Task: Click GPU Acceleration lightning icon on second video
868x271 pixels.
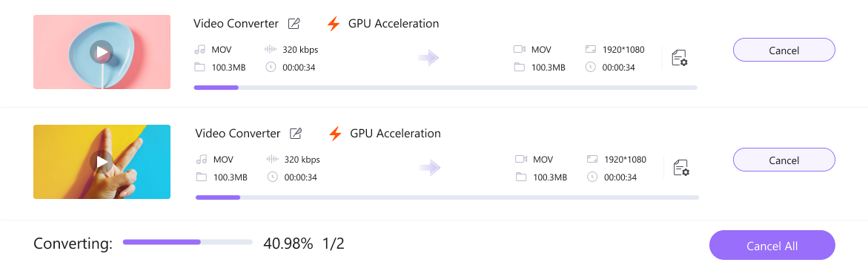Action: 335,133
